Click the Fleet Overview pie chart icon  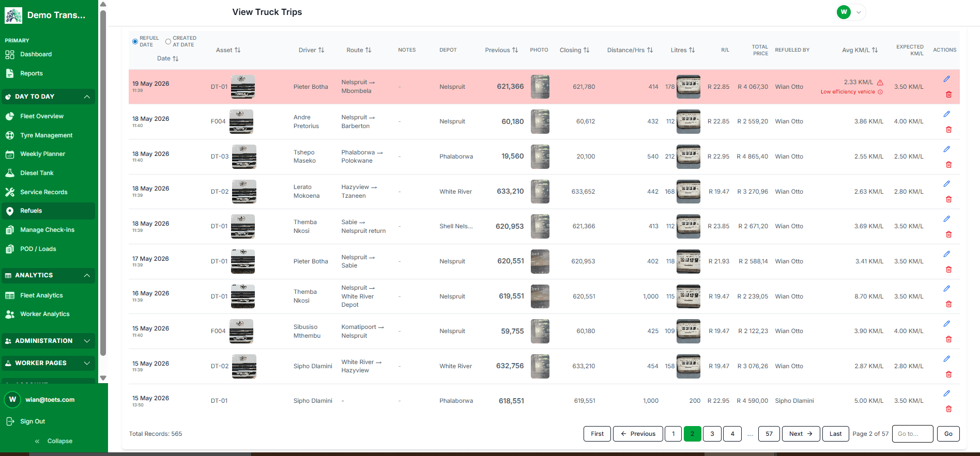(x=10, y=116)
